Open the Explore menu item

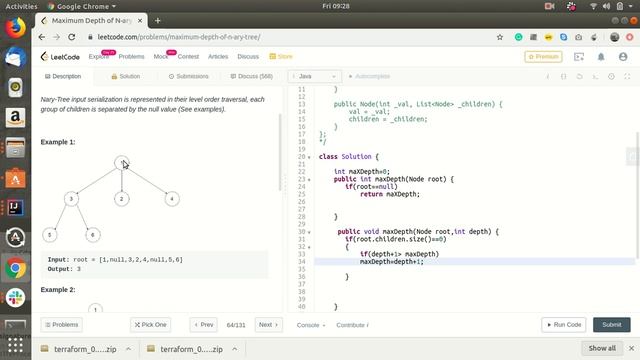99,57
